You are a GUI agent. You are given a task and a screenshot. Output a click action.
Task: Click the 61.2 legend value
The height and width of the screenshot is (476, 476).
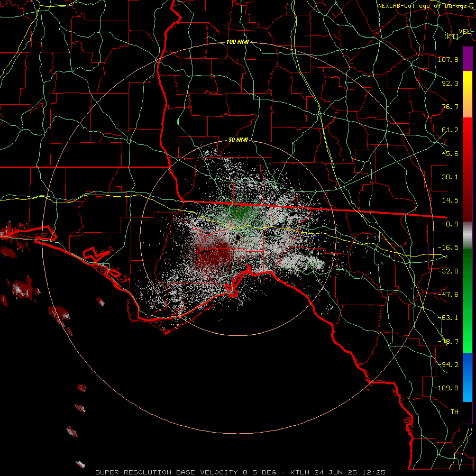pos(450,130)
